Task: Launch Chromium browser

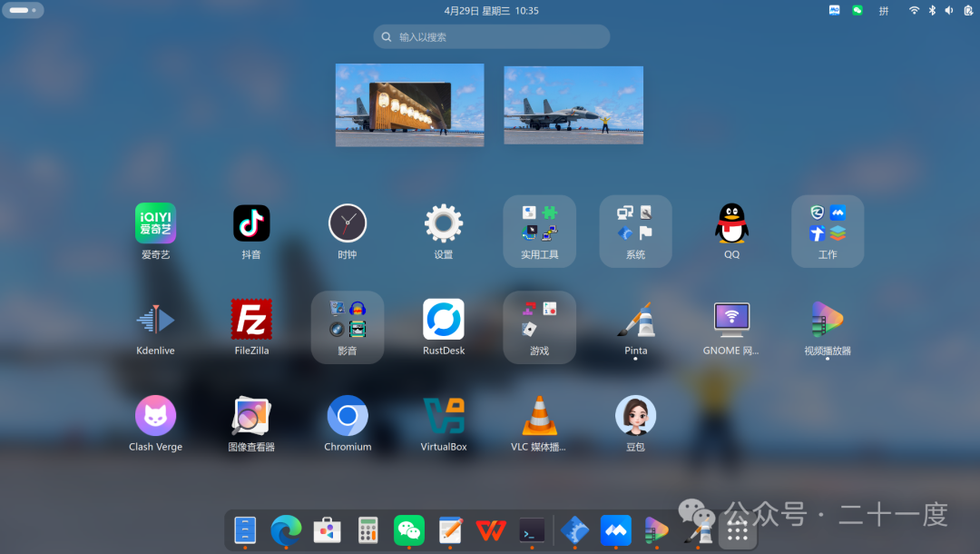Action: [x=348, y=415]
